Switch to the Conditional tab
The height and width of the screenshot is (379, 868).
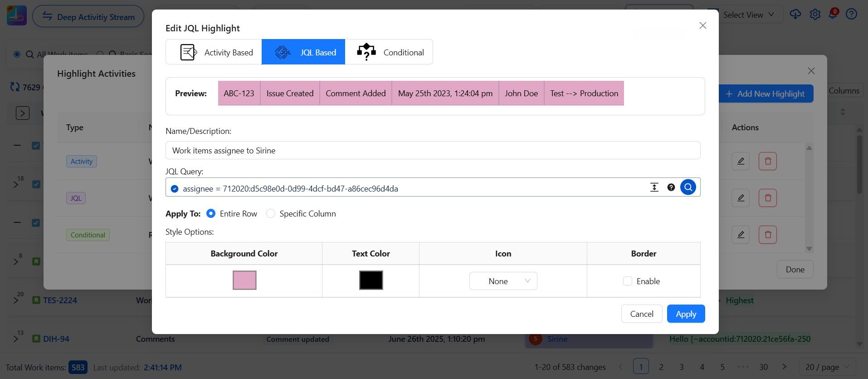(x=389, y=52)
